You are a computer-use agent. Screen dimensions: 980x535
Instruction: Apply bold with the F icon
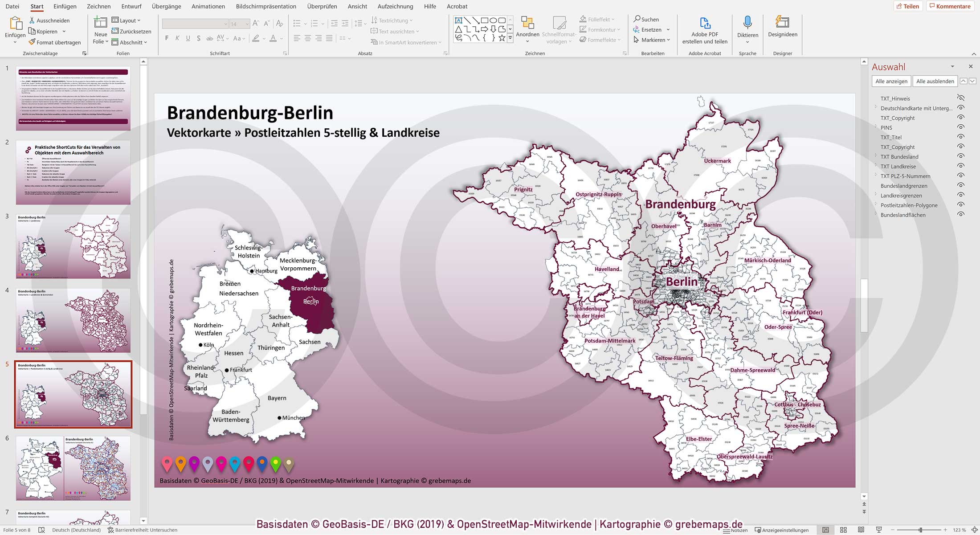click(x=166, y=38)
